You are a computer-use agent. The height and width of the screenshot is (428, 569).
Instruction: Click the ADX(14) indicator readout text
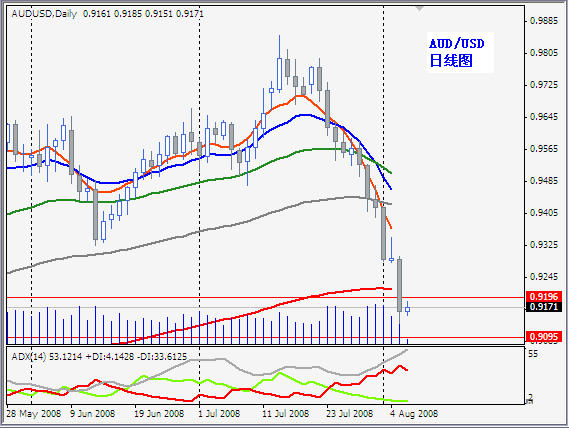99,356
